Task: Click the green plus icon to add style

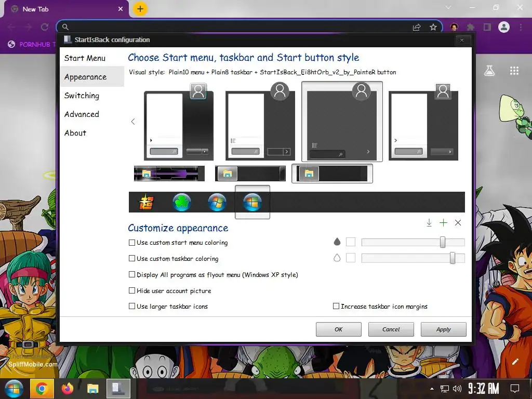Action: [x=443, y=222]
